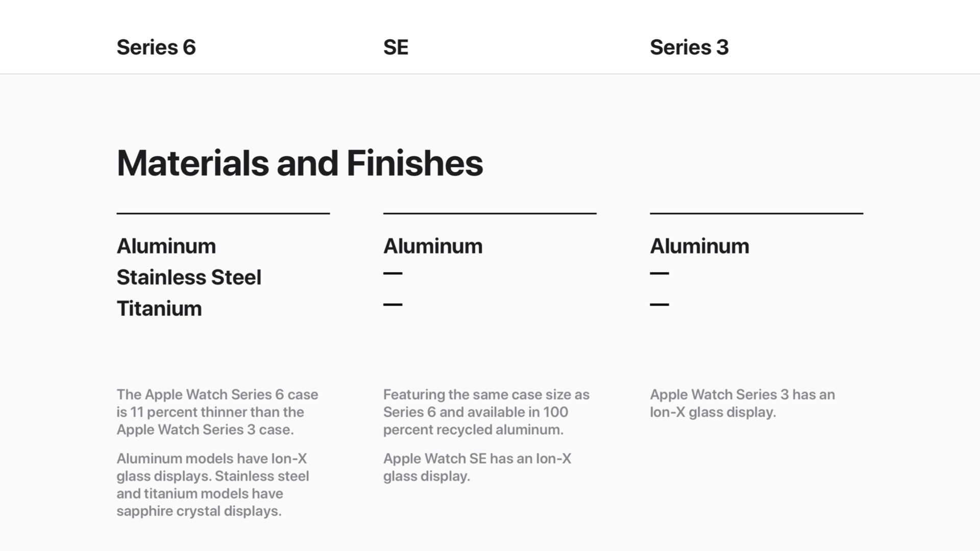Screen dimensions: 980x551
Task: Click Aluminum under the SE column
Action: [x=433, y=246]
